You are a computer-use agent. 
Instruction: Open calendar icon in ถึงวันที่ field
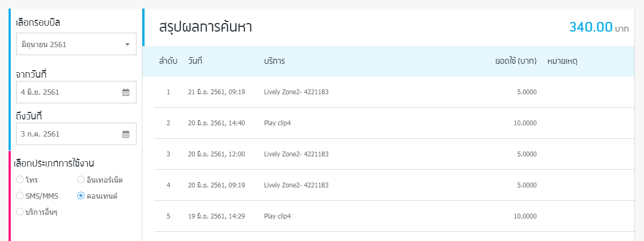126,134
